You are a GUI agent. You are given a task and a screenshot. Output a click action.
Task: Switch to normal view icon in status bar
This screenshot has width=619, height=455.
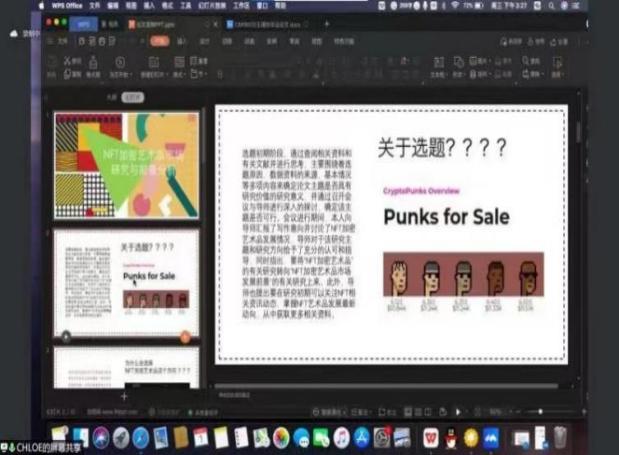(x=408, y=412)
